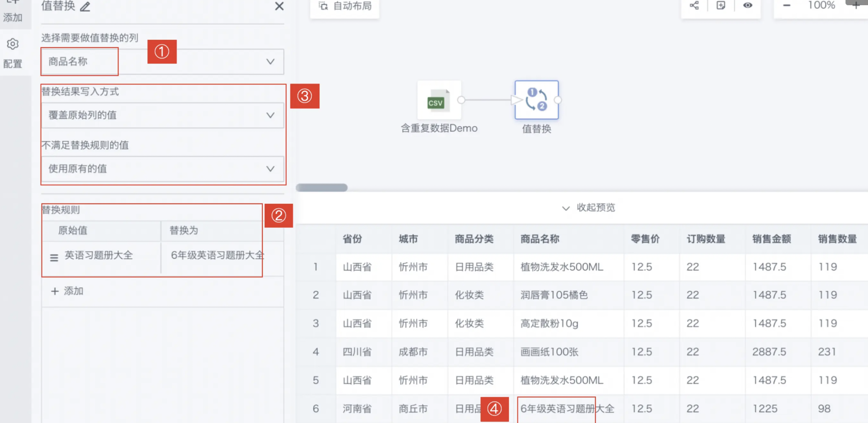Screen dimensions: 868x423
Task: Collapse preview via 收起预览
Action: pyautogui.click(x=589, y=208)
